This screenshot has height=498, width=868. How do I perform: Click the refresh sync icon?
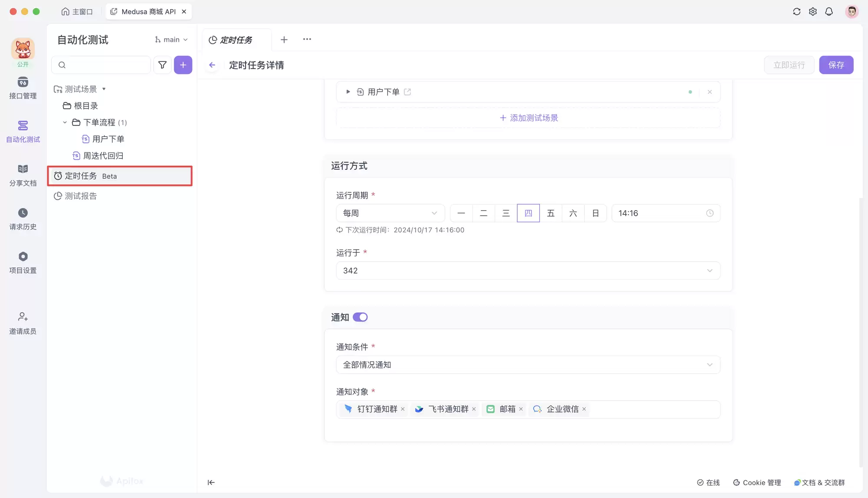click(x=796, y=12)
